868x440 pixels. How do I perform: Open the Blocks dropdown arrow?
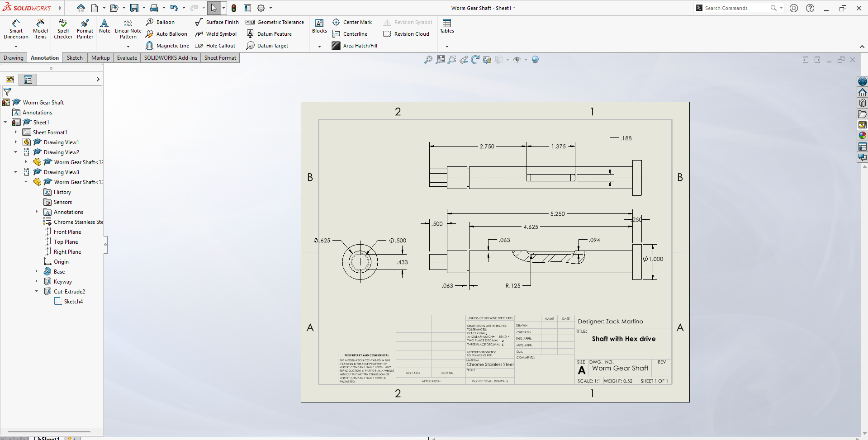[x=319, y=47]
